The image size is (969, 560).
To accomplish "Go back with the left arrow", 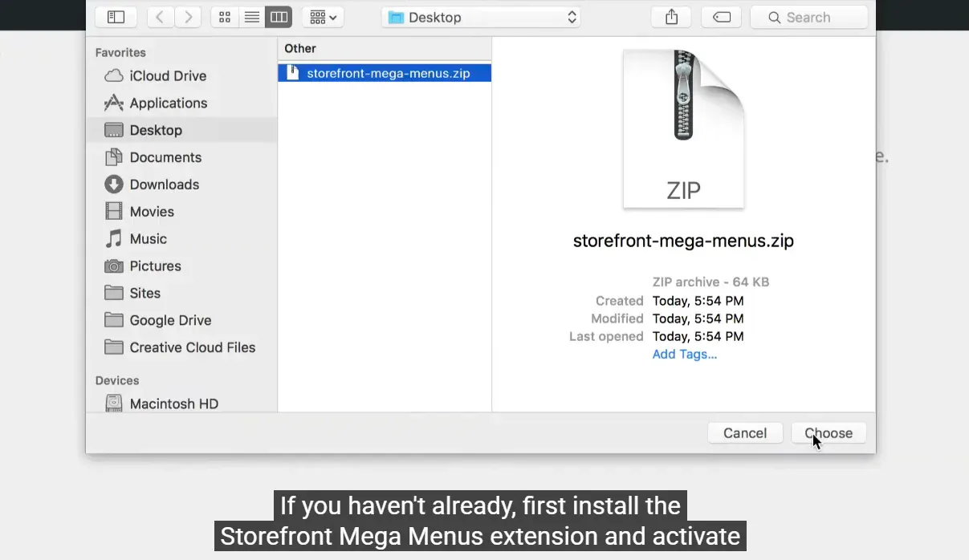I will point(160,17).
